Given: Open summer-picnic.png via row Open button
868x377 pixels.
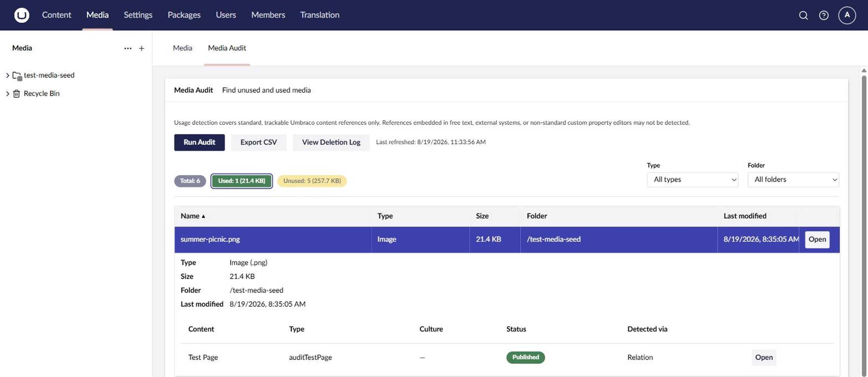Looking at the screenshot, I should point(817,239).
